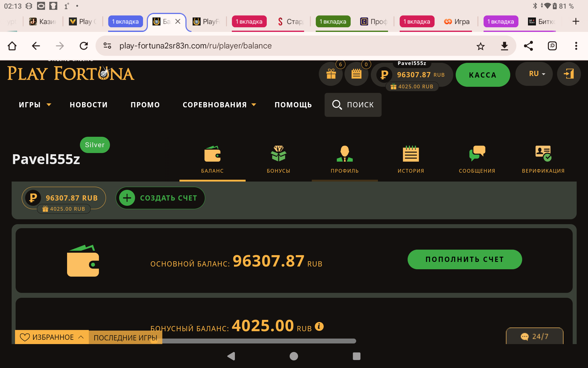This screenshot has height=368, width=588.
Task: Expand the RU language dropdown
Action: (534, 74)
